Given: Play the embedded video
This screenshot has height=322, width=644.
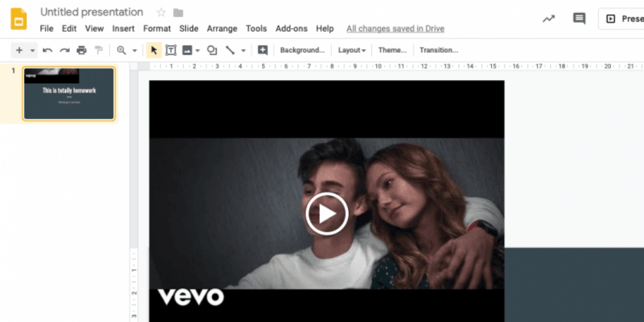Looking at the screenshot, I should click(x=327, y=213).
